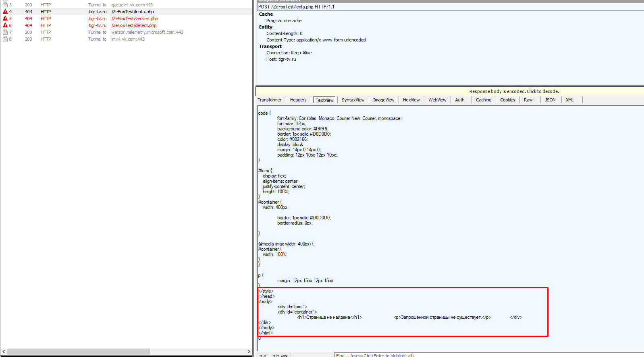
Task: Click the Cache header group
Action: pos(266,14)
